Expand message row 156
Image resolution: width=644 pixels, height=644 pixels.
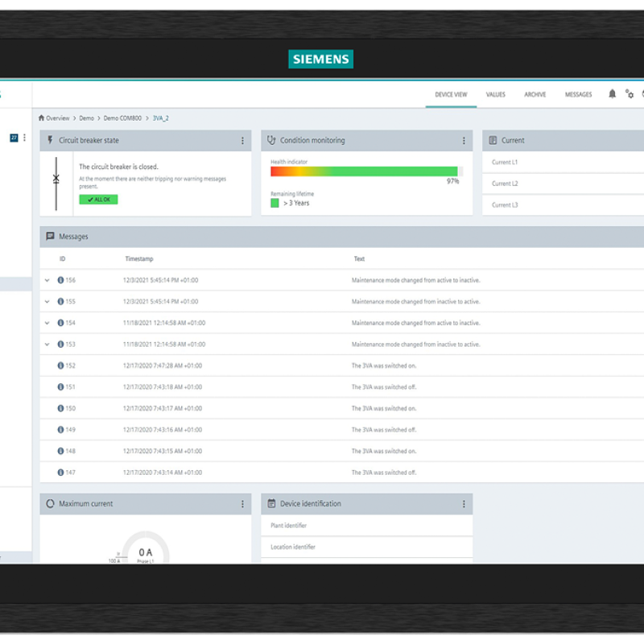click(x=47, y=280)
